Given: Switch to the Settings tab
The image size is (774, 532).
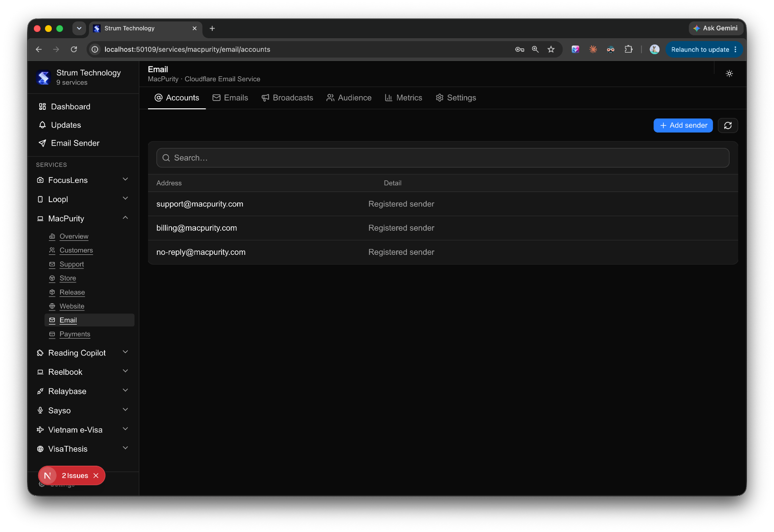Looking at the screenshot, I should (456, 98).
